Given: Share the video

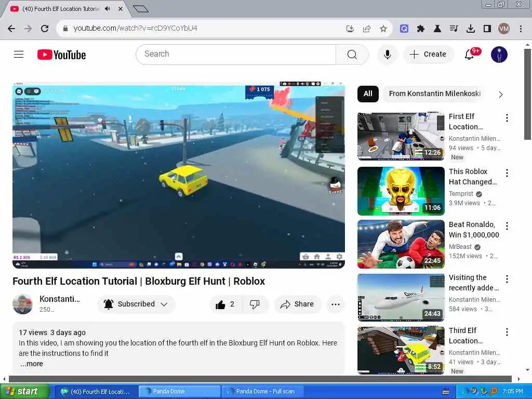Looking at the screenshot, I should pos(297,304).
